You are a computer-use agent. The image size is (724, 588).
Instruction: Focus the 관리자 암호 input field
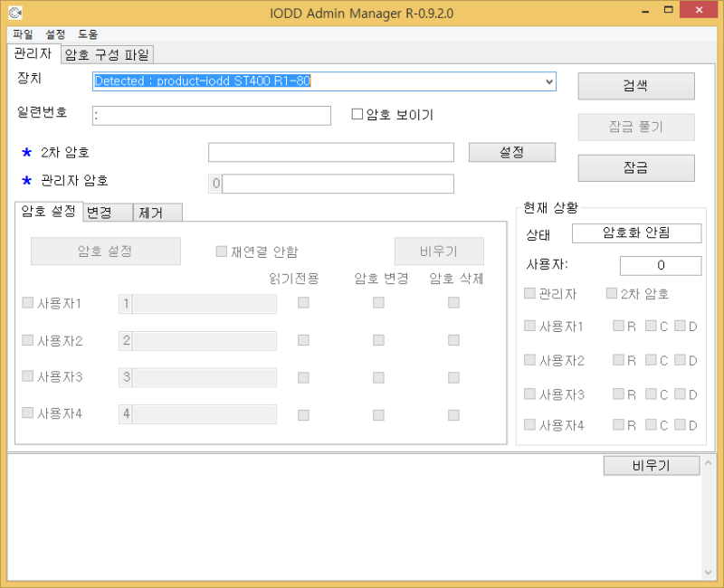click(x=338, y=184)
